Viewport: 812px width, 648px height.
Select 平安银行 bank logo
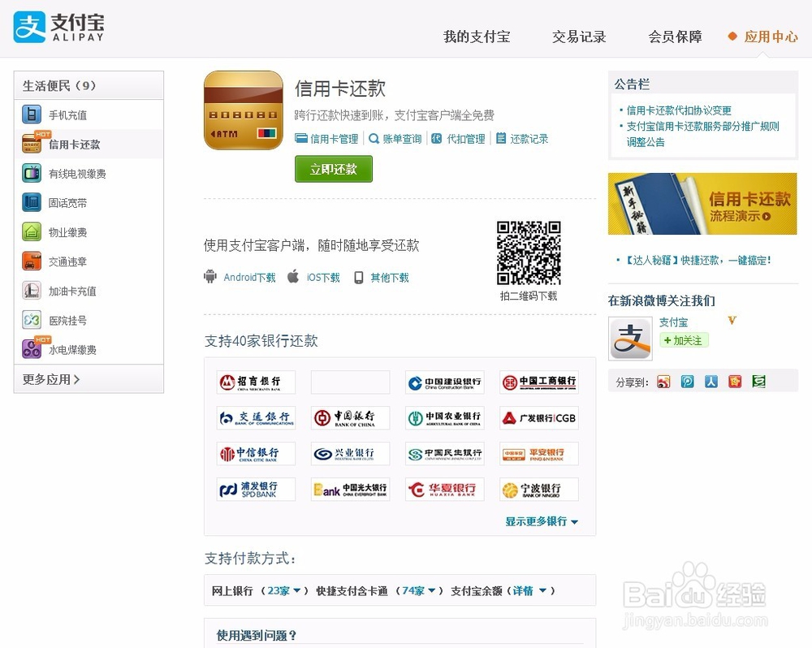coord(539,454)
